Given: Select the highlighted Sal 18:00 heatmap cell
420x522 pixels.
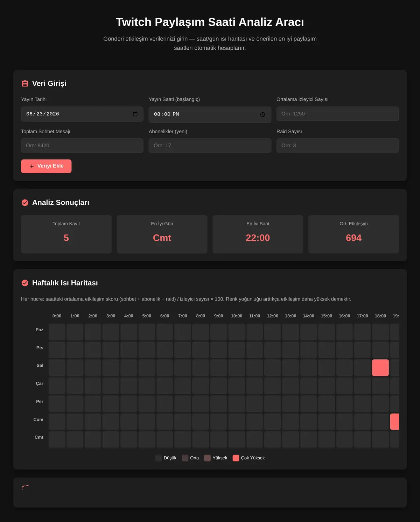Looking at the screenshot, I should 380,368.
